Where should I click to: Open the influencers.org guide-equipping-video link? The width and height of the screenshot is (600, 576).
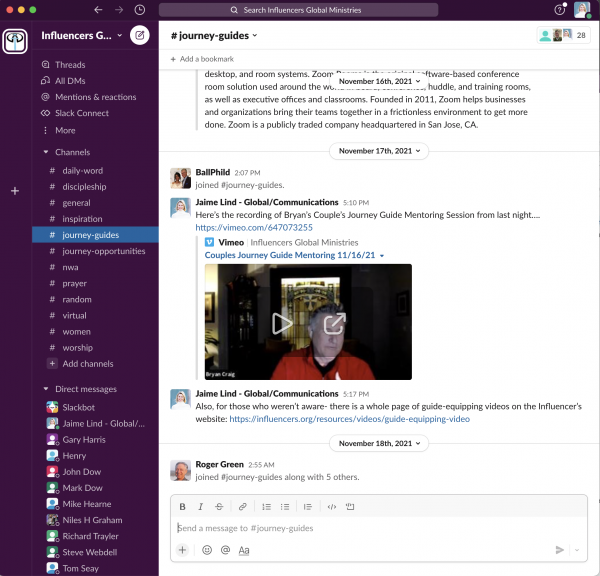(349, 419)
